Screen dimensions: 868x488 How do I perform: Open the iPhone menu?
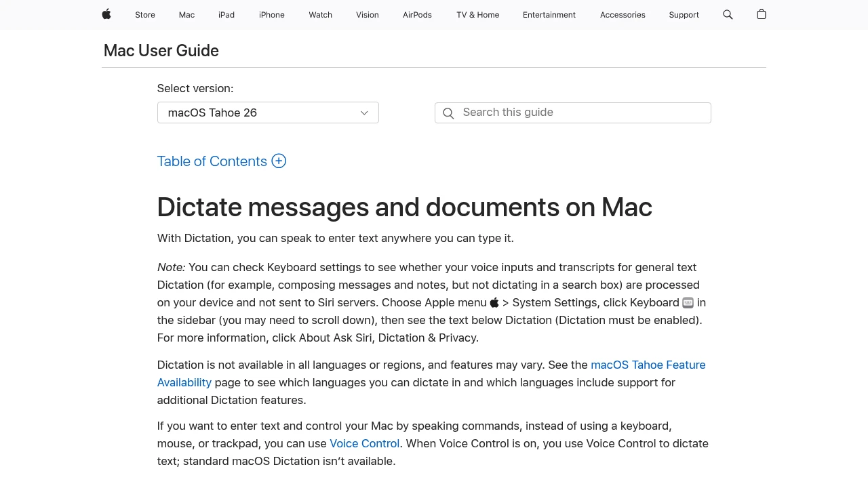(x=272, y=15)
